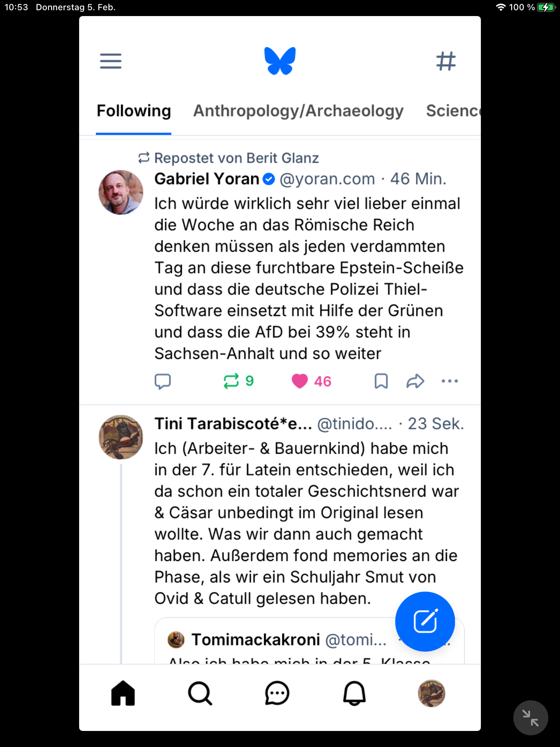560x747 pixels.
Task: Exit fullscreen with the collapse arrows button
Action: [x=531, y=718]
